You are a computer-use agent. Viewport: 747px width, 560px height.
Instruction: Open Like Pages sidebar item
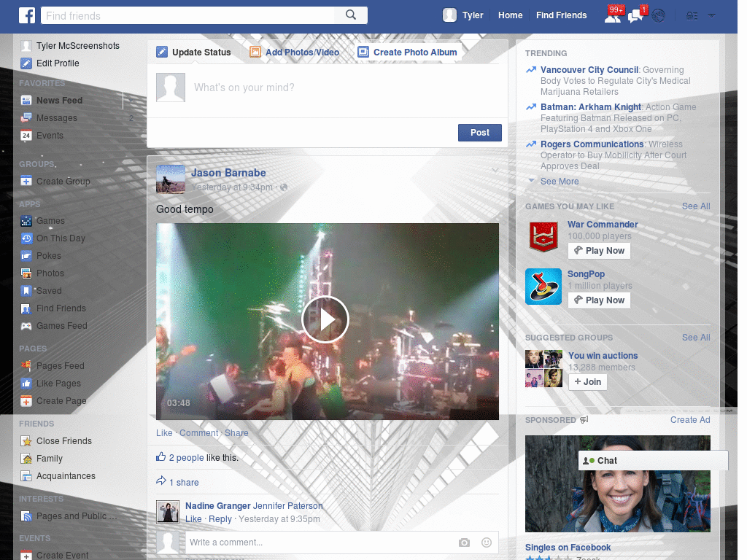[58, 384]
